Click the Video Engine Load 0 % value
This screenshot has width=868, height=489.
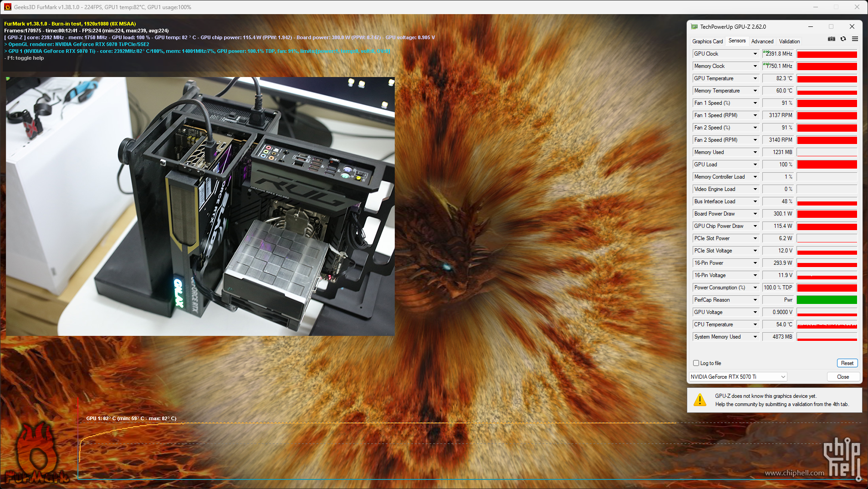pyautogui.click(x=778, y=189)
